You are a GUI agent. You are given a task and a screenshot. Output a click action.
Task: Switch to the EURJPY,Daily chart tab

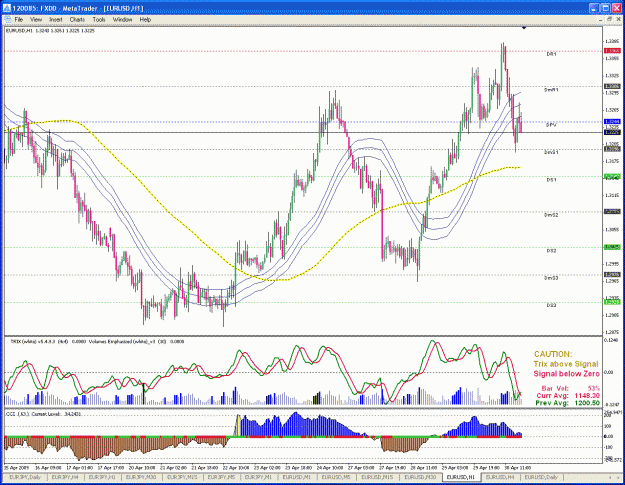point(25,477)
